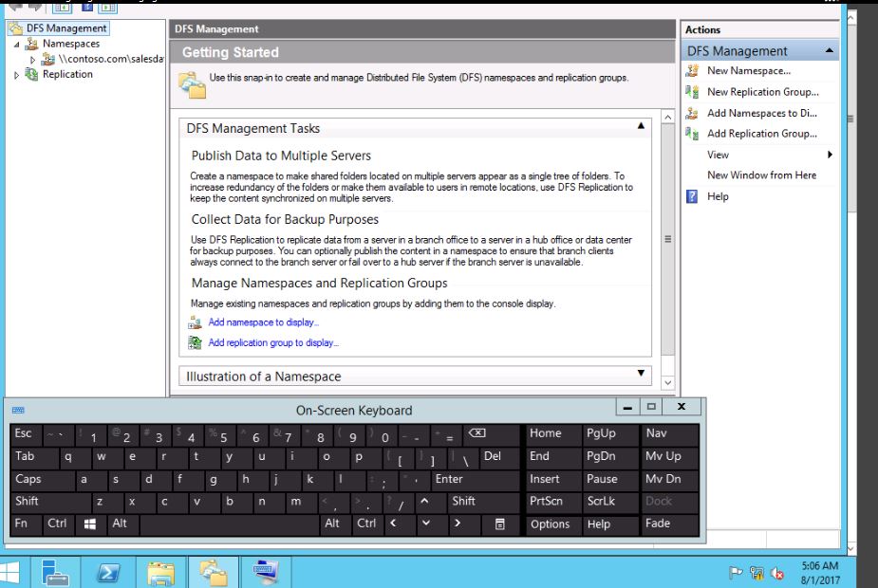The width and height of the screenshot is (878, 588).
Task: Click Help in the Actions pane
Action: click(718, 196)
